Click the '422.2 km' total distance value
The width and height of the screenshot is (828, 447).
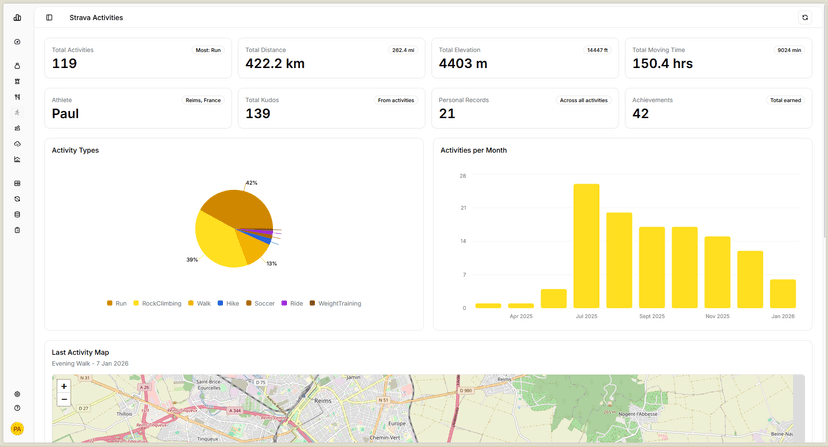pos(275,64)
